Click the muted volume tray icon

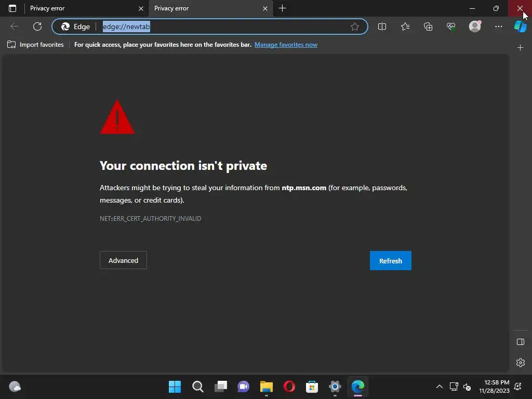tap(467, 387)
